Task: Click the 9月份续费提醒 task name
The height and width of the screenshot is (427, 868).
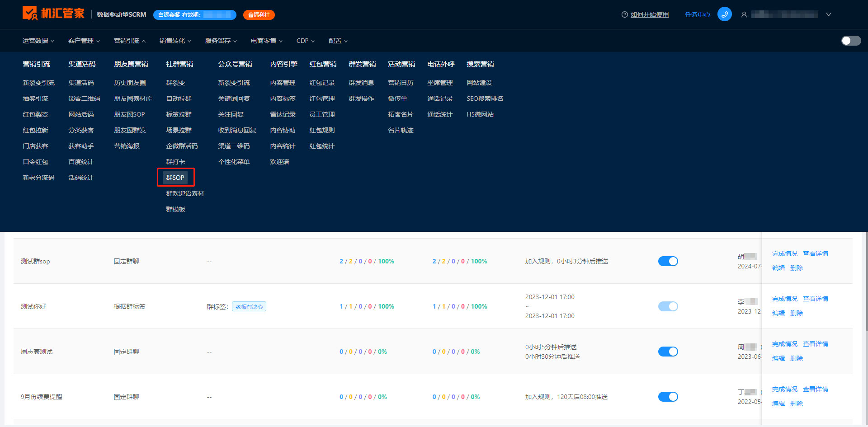Action: [x=42, y=397]
